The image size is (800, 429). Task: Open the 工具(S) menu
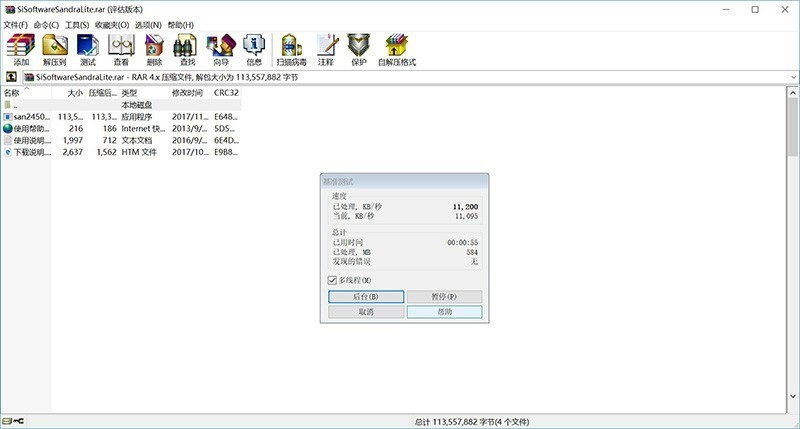(x=77, y=24)
